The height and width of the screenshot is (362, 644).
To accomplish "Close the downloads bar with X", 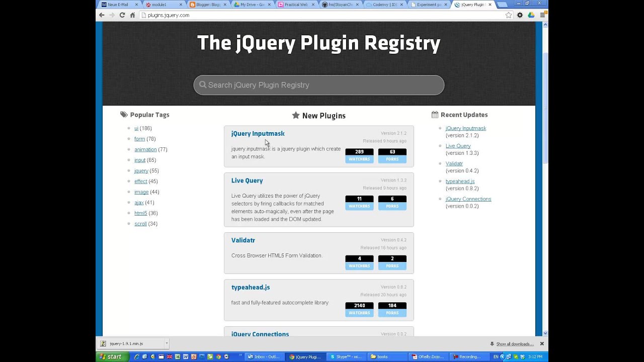I will point(542,344).
